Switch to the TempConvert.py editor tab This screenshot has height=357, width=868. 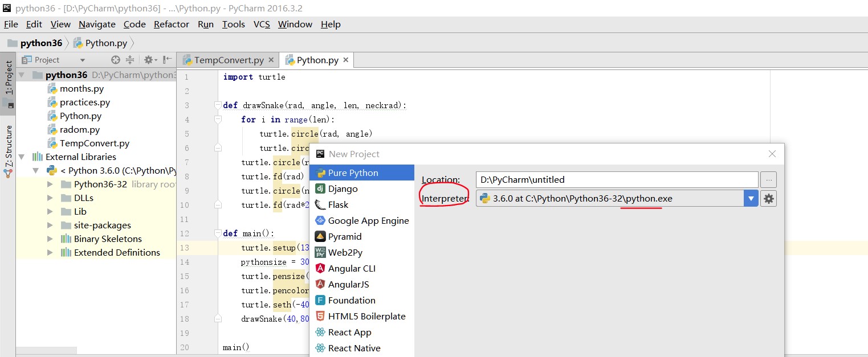[229, 60]
